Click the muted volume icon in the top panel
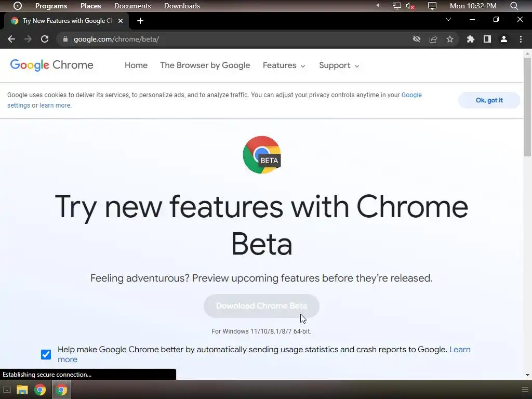Screen dimensions: 532x399 coord(410,6)
